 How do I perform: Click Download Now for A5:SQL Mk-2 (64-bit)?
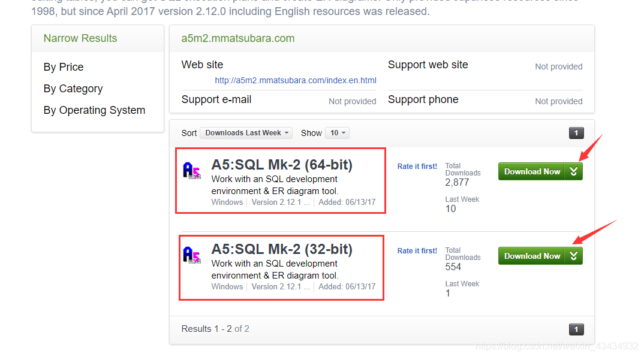(x=532, y=171)
